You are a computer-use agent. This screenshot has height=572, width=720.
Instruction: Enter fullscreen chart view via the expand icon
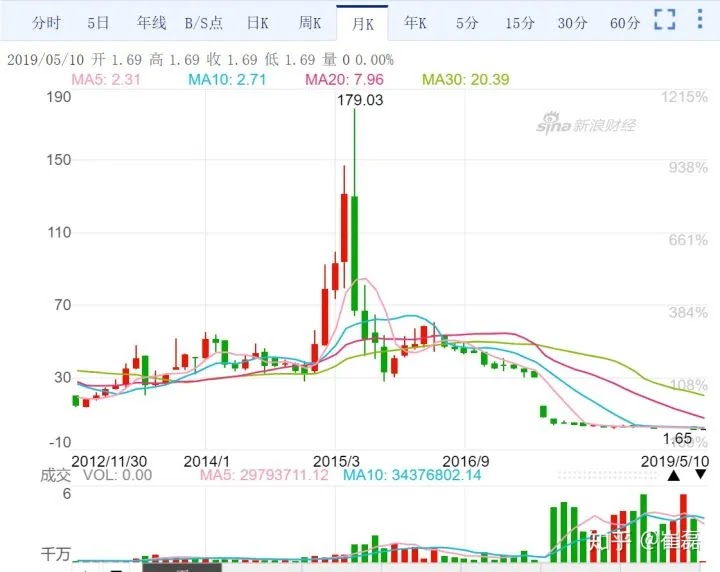point(665,20)
